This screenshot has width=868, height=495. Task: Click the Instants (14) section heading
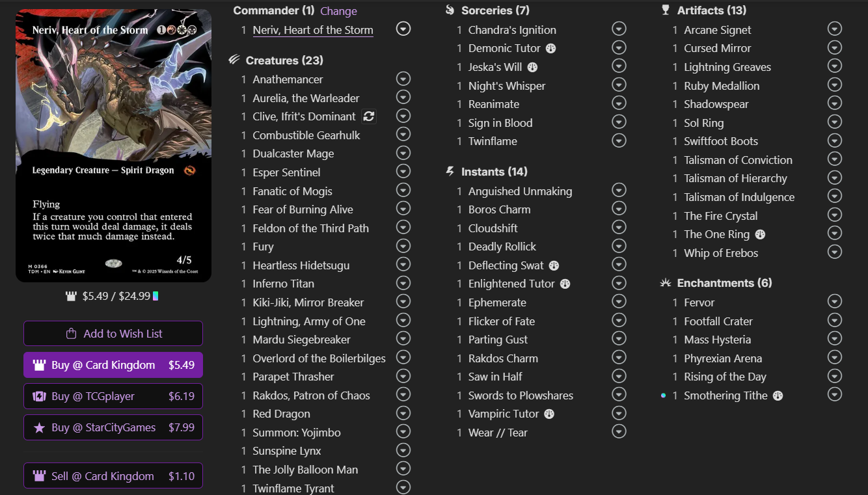point(495,172)
